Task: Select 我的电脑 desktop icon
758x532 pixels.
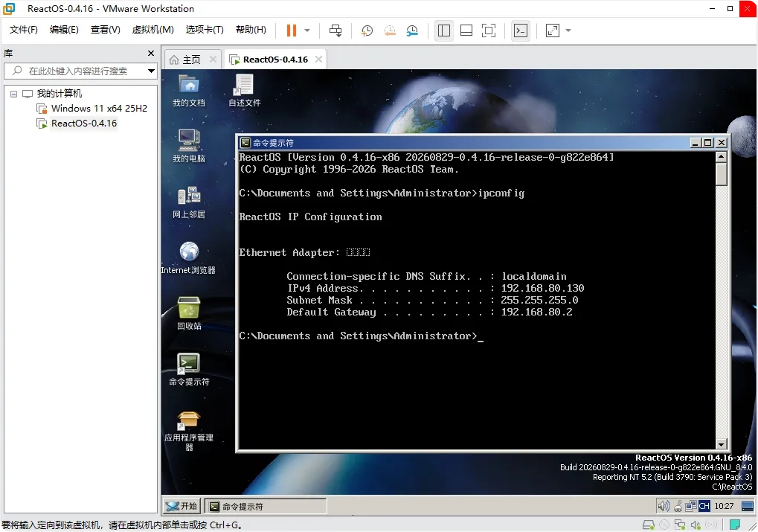Action: (x=189, y=146)
